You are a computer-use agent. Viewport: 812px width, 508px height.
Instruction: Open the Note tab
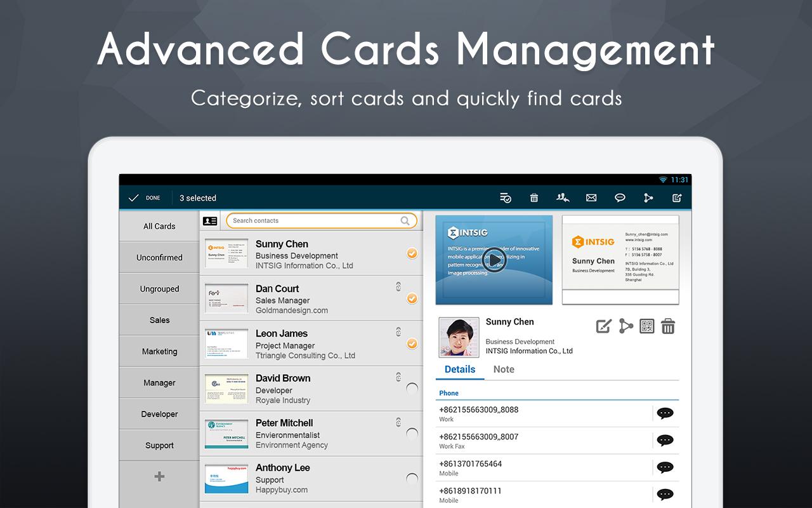click(504, 370)
